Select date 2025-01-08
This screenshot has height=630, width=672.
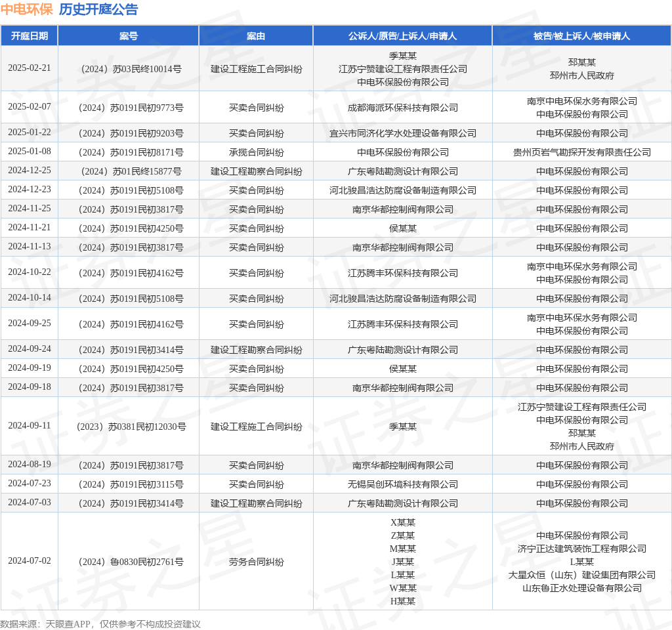pos(29,152)
